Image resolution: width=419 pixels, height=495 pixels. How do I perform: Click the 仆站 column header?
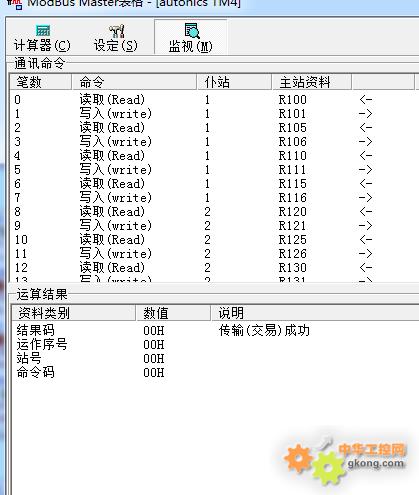[234, 82]
